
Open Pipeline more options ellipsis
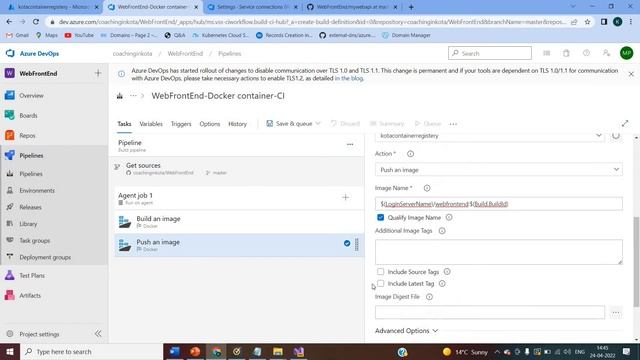point(350,144)
